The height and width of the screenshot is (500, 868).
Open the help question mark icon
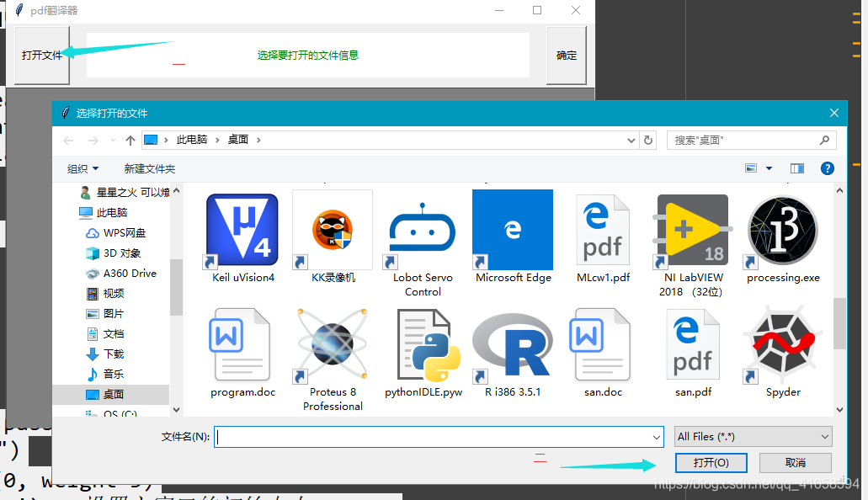[827, 168]
